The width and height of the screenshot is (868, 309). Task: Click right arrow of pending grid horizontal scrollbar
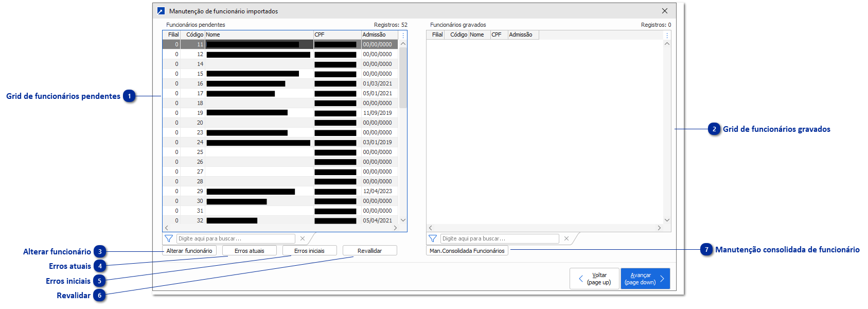tap(395, 228)
